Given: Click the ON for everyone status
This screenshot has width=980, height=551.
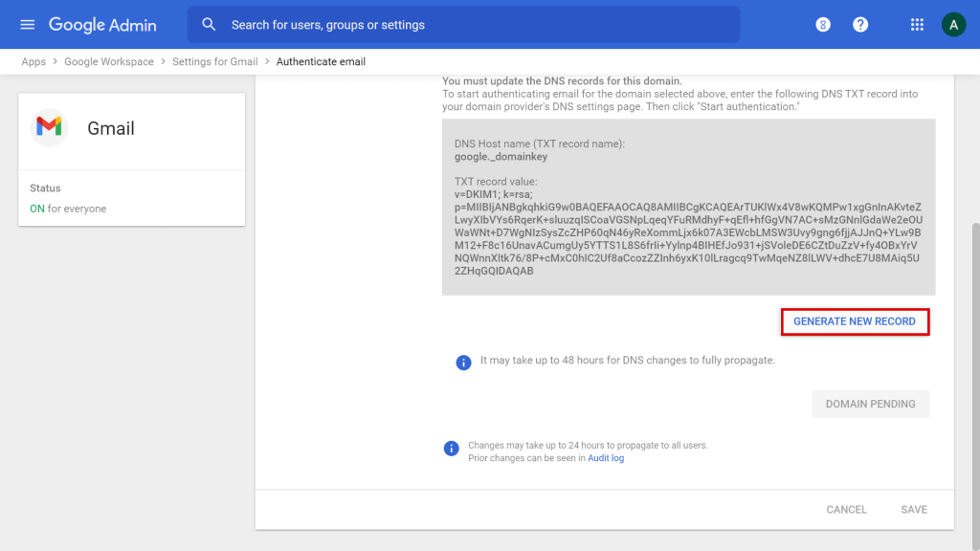Looking at the screenshot, I should click(68, 209).
